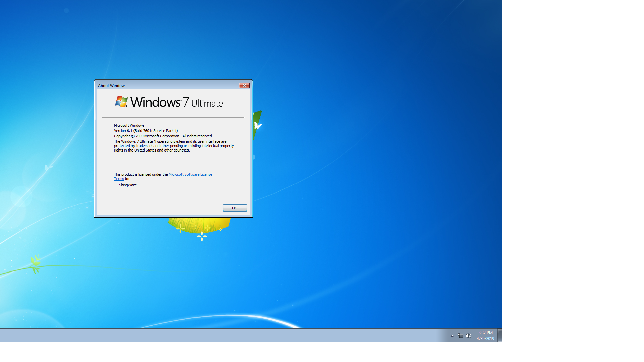644x362 pixels.
Task: Click the volume speaker icon
Action: point(468,336)
